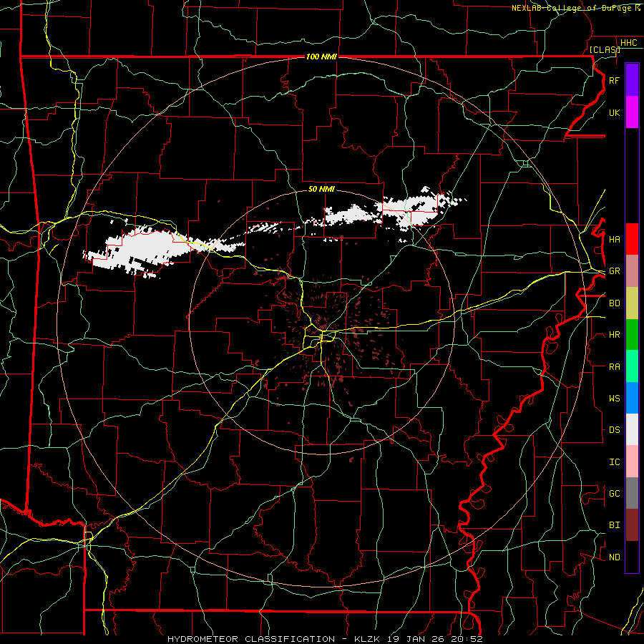
Task: Click the GR legend label
Action: 614,271
